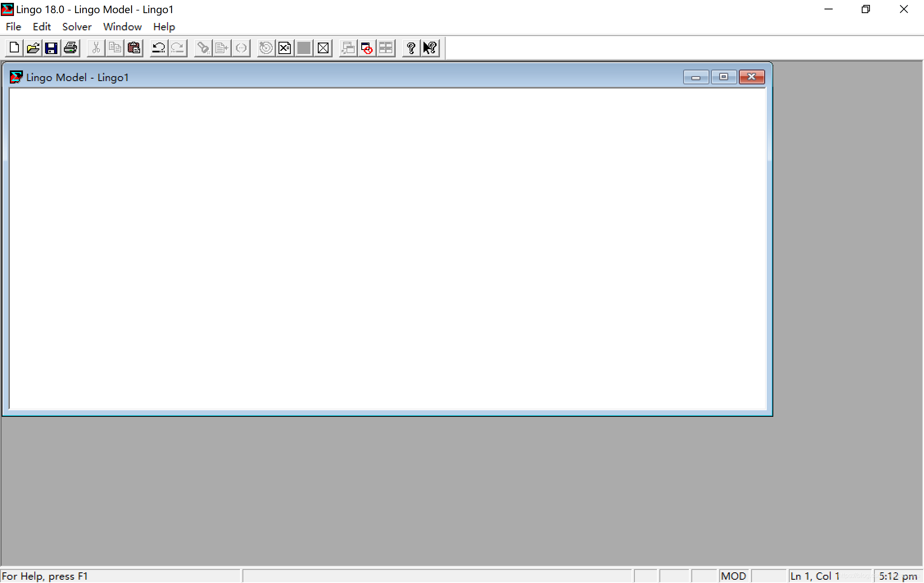This screenshot has height=583, width=924.
Task: Click the Paste clipboard toolbar icon
Action: pos(134,48)
